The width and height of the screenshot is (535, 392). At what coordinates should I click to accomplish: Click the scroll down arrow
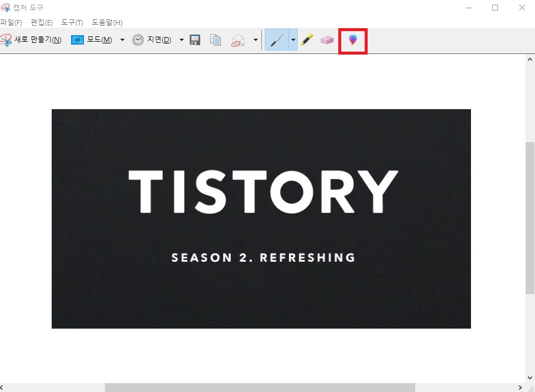[x=530, y=378]
